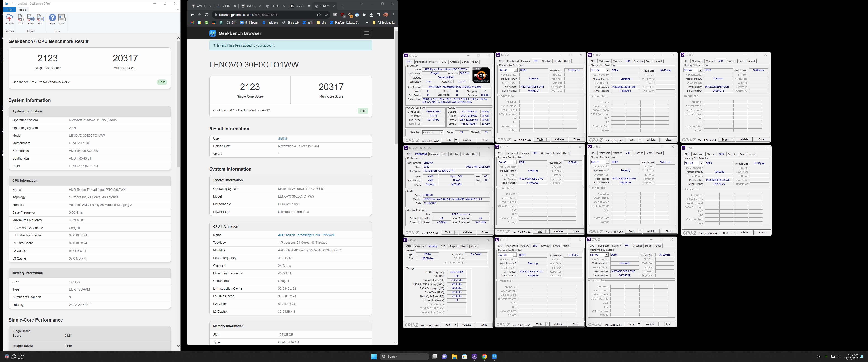
Task: Open notification bell in system tray
Action: tap(862, 357)
